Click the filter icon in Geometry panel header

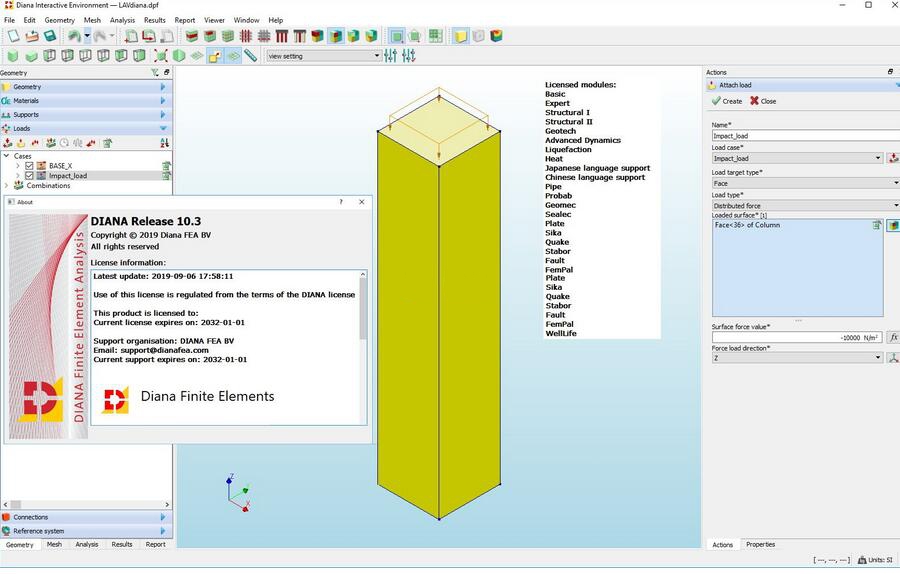point(155,72)
